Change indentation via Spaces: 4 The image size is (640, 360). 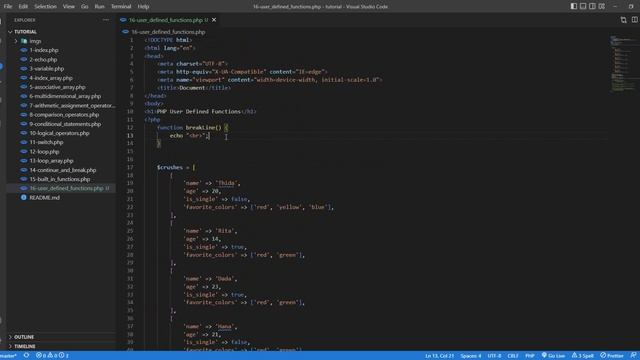tap(471, 356)
